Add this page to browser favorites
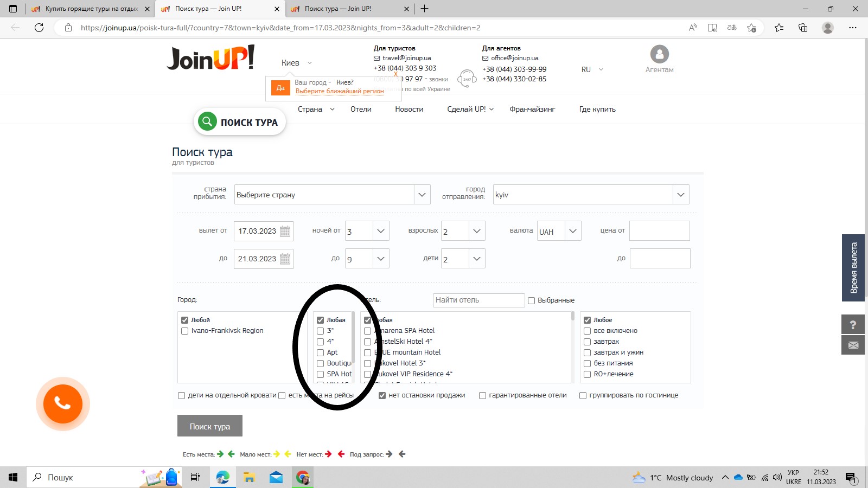This screenshot has width=868, height=488. [751, 28]
